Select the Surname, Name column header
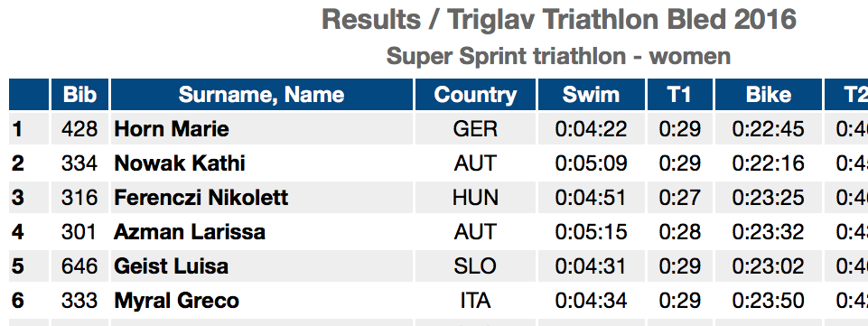 [x=262, y=95]
